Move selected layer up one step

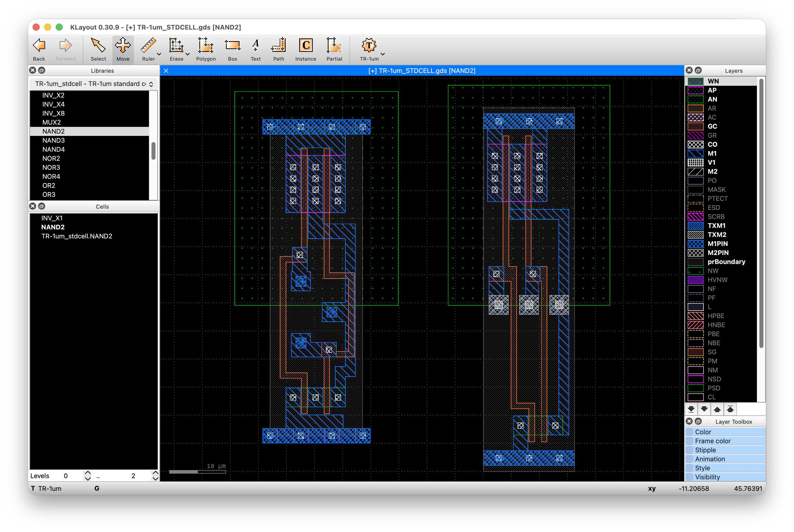click(x=717, y=409)
